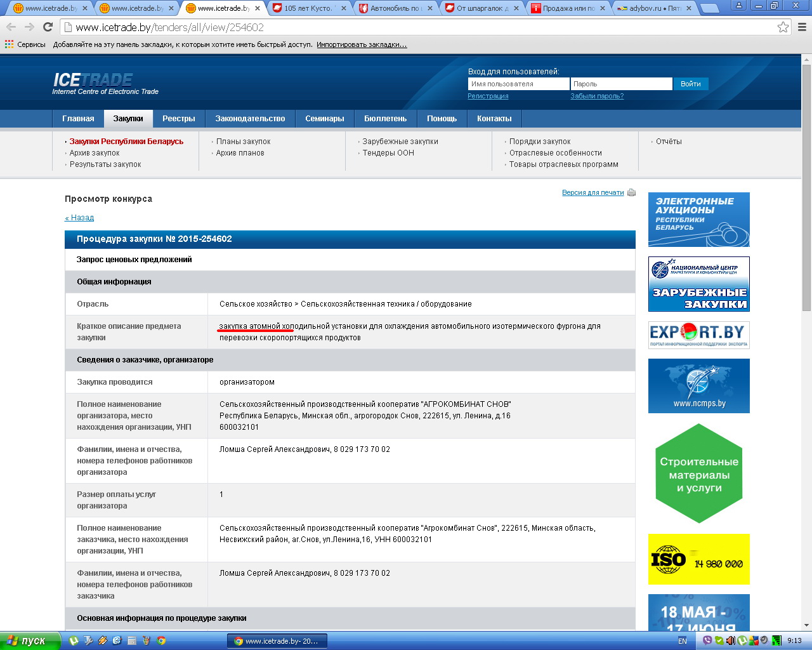The image size is (812, 650).
Task: Focus the Имя пользователя input field
Action: 518,84
